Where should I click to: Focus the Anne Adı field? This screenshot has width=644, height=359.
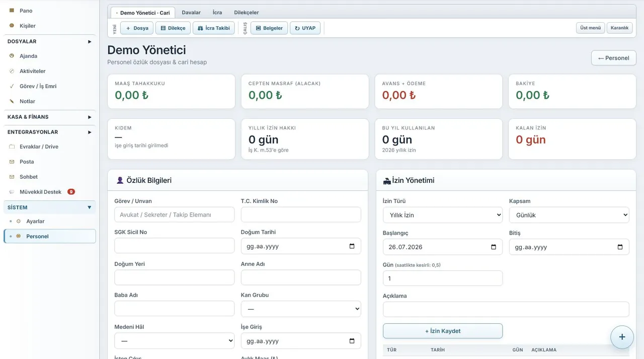[301, 277]
